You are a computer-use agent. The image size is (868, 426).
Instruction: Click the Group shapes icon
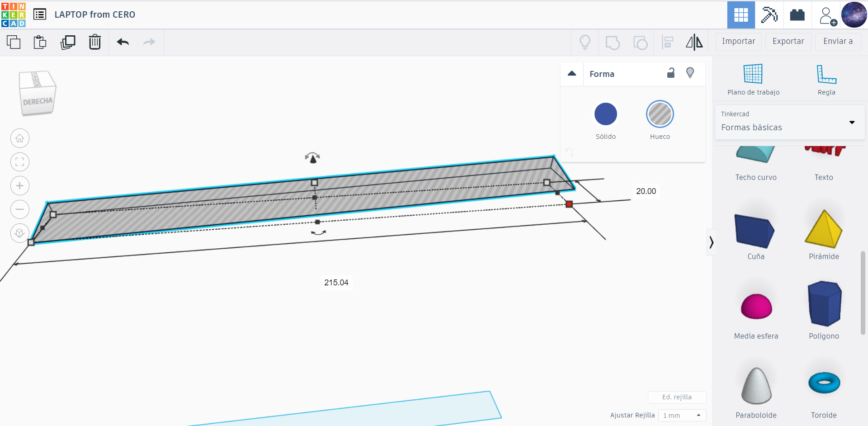tap(613, 43)
